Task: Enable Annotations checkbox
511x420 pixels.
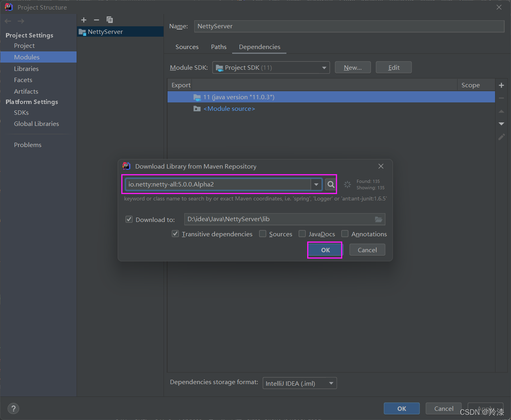Action: click(345, 234)
